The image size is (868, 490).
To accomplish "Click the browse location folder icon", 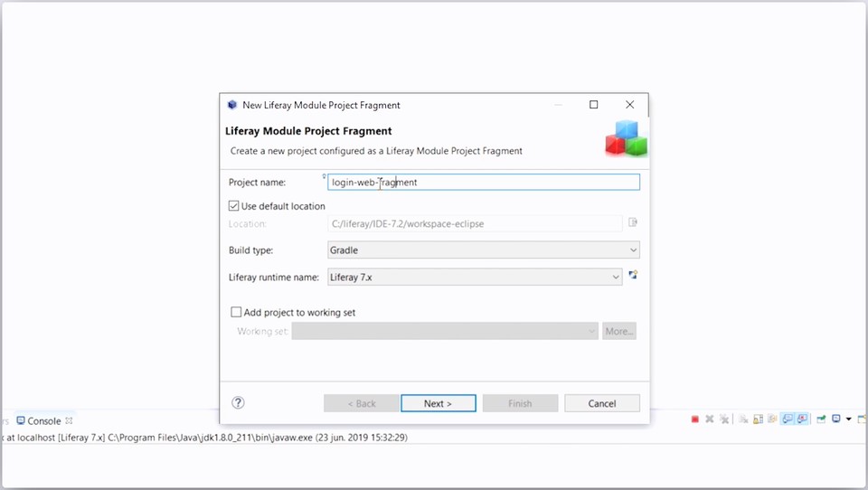I will tap(633, 222).
